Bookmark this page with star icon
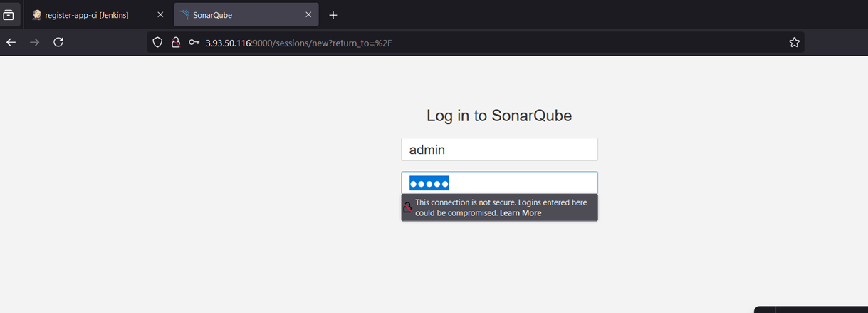 [x=794, y=42]
